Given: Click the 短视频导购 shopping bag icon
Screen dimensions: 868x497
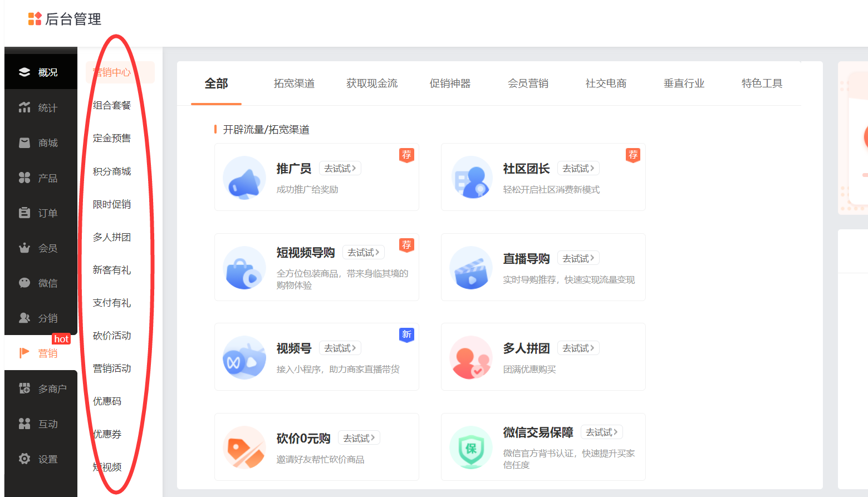Looking at the screenshot, I should click(244, 268).
